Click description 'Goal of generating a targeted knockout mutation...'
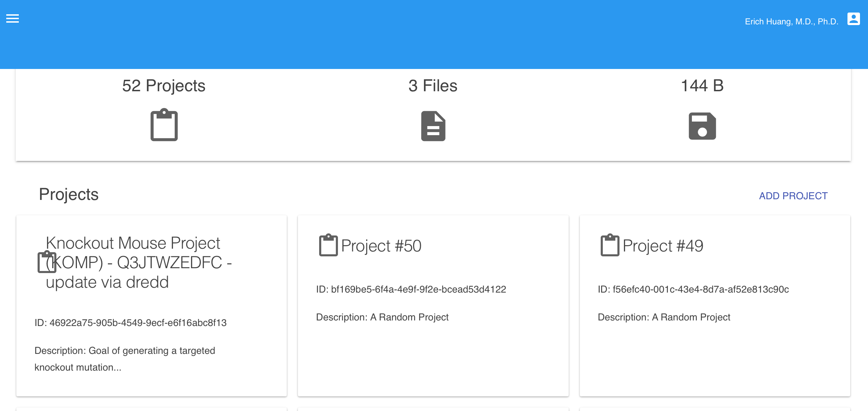868x411 pixels. [125, 359]
